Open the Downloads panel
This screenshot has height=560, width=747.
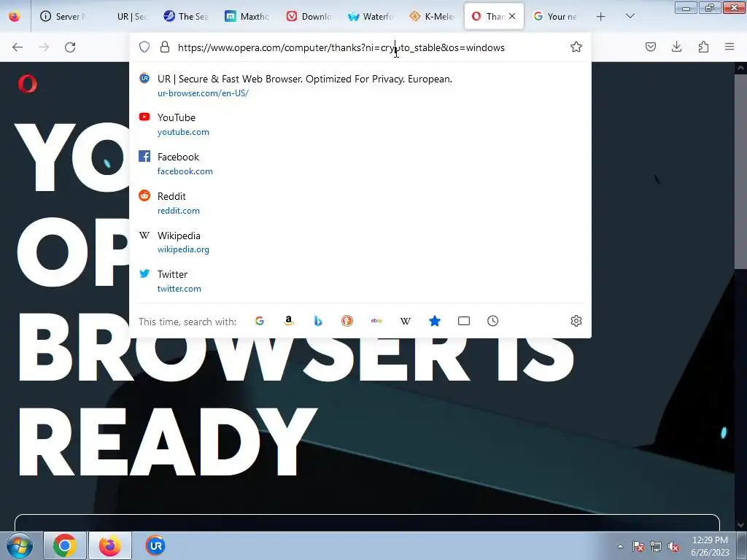[x=676, y=47]
